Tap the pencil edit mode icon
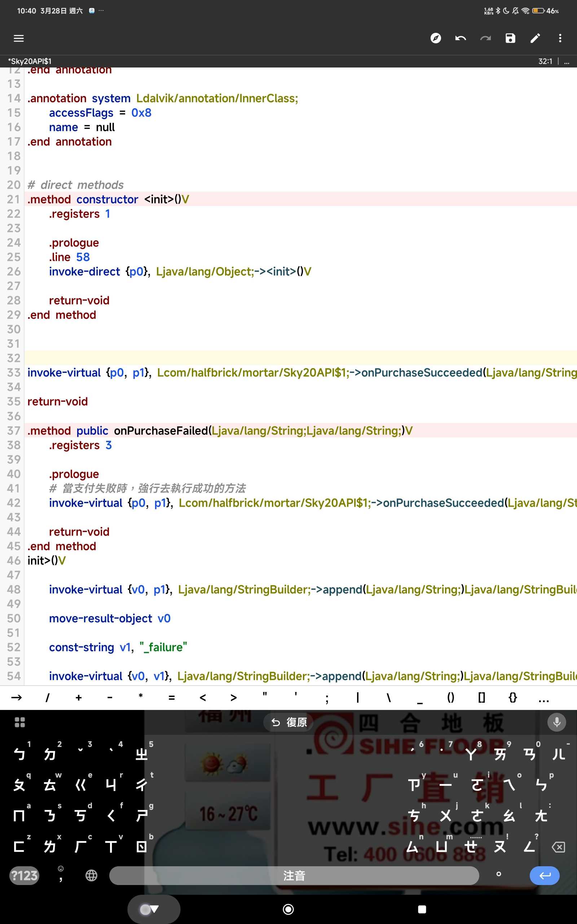 coord(535,38)
